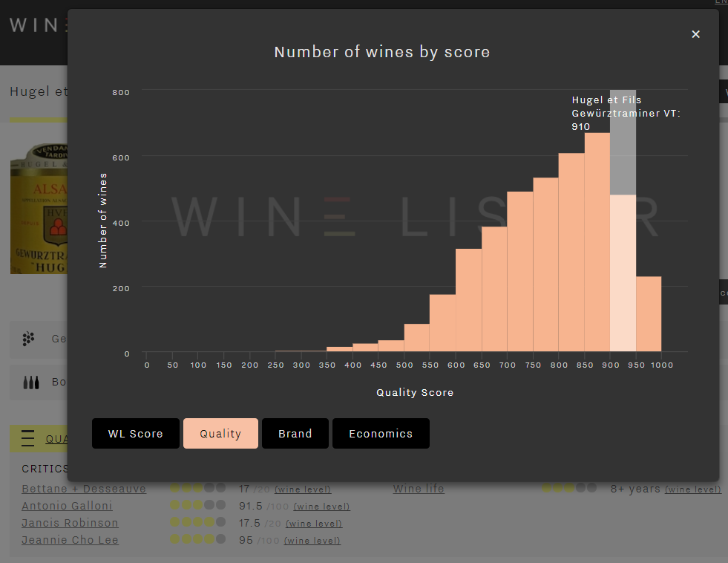This screenshot has width=728, height=563.
Task: Click the 850-900 histogram bar
Action: point(597,242)
